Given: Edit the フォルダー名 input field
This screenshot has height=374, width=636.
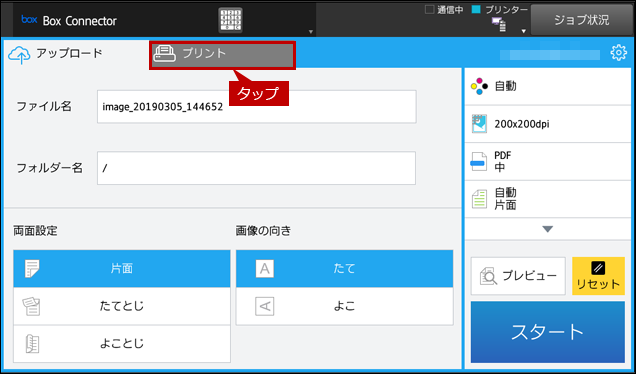Looking at the screenshot, I should pos(256,168).
